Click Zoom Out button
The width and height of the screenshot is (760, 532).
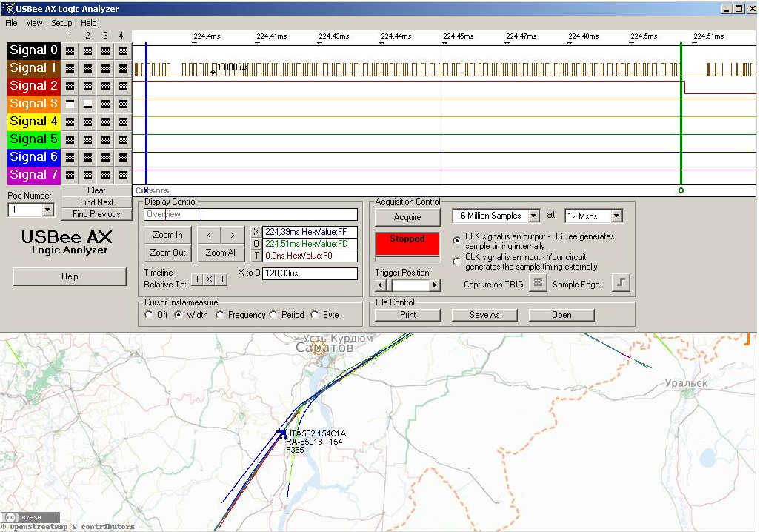coord(167,253)
